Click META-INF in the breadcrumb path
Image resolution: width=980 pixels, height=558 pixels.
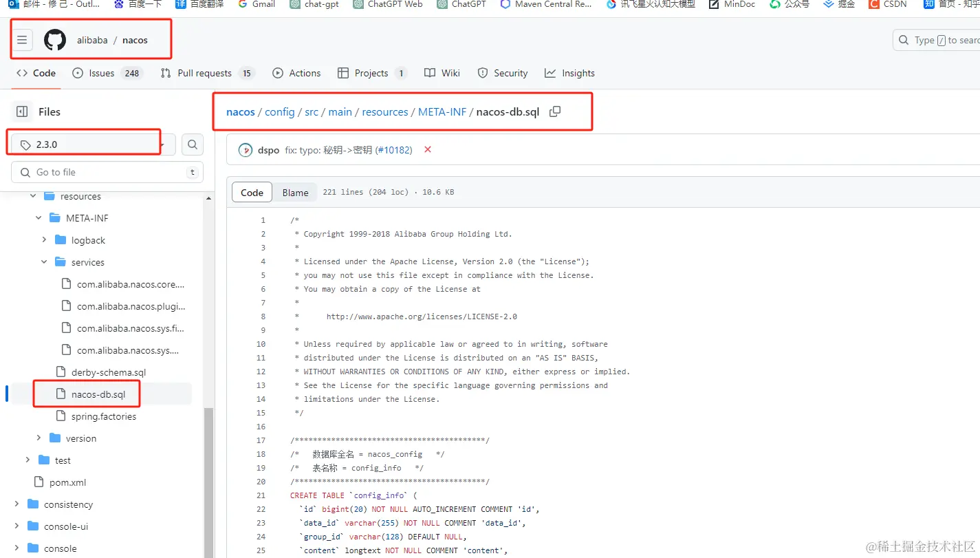tap(442, 111)
